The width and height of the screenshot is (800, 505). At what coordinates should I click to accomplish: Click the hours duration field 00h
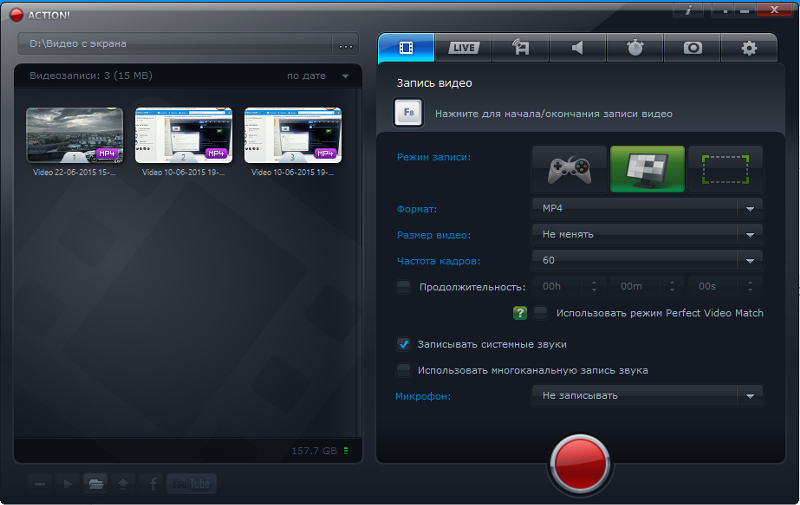click(569, 286)
